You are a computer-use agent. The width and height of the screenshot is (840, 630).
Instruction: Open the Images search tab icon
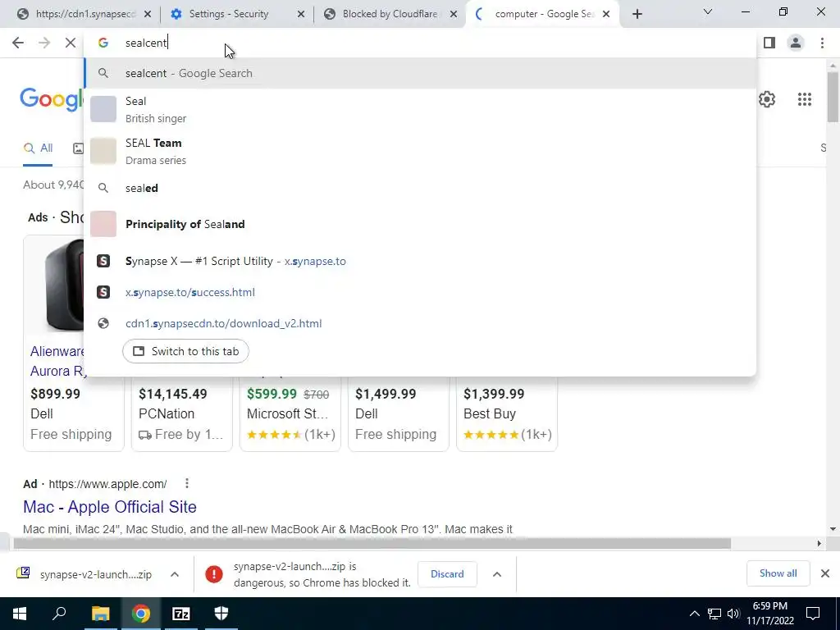(x=78, y=148)
